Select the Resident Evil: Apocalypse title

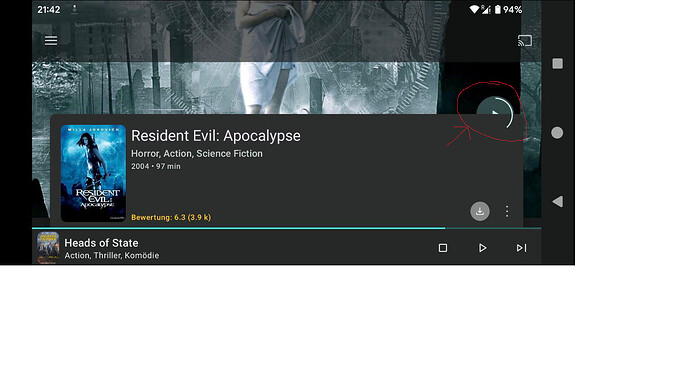point(216,136)
